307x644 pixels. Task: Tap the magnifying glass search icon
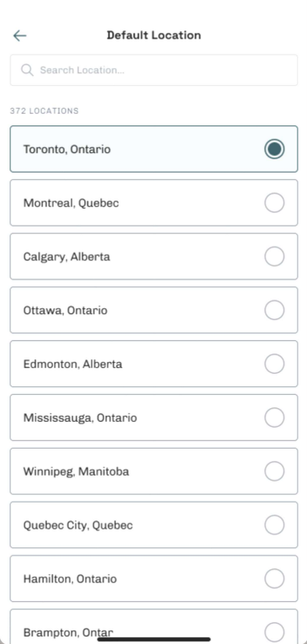[27, 70]
